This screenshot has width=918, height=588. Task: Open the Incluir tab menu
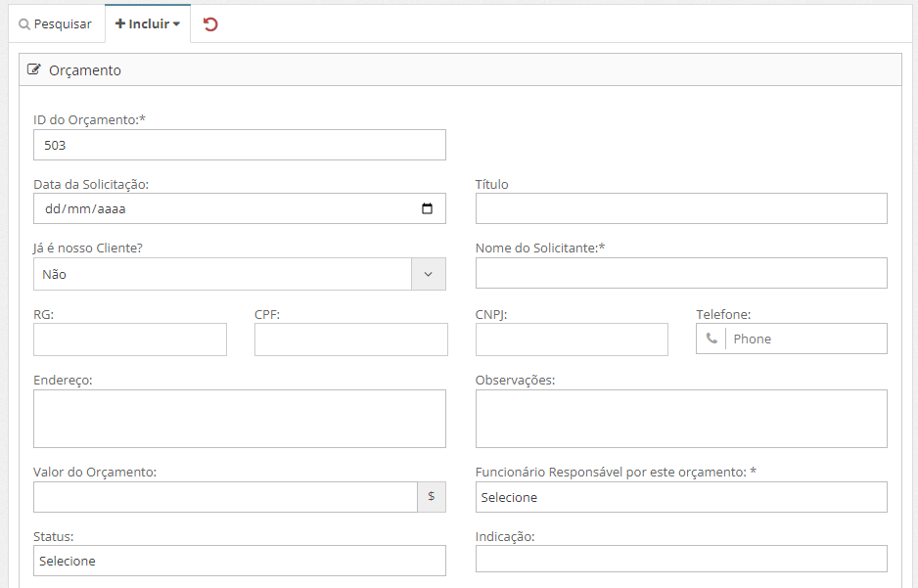(148, 24)
